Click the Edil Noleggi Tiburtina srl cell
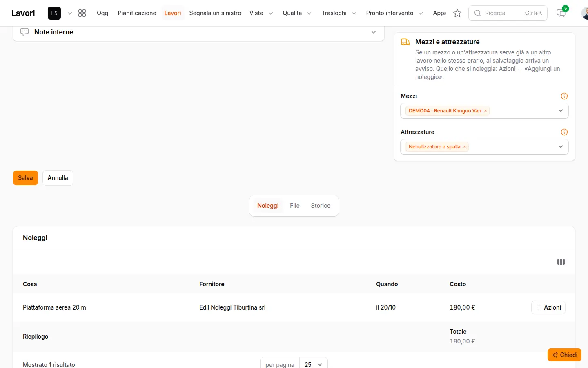Image resolution: width=588 pixels, height=368 pixels. 232,307
